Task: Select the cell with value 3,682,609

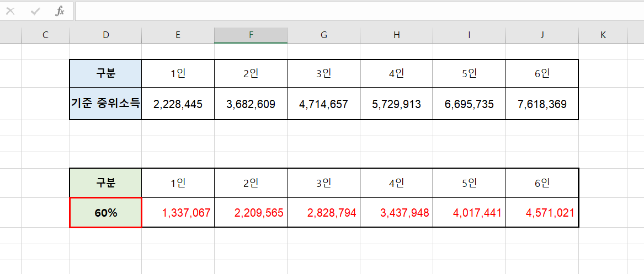Action: coord(251,104)
